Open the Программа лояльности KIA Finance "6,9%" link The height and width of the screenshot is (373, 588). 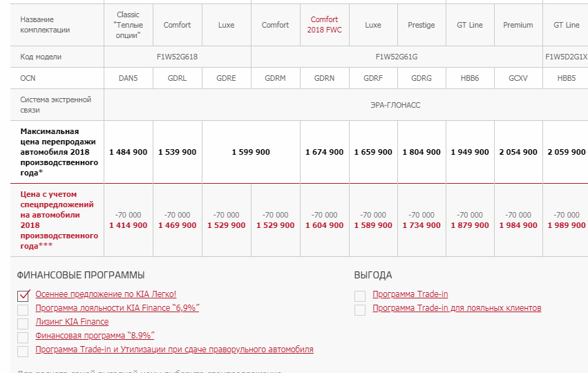(117, 308)
